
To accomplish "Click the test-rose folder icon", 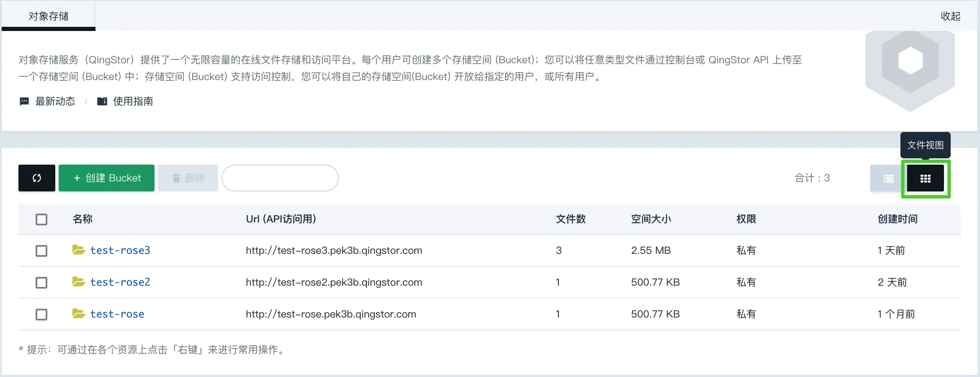I will (x=78, y=314).
